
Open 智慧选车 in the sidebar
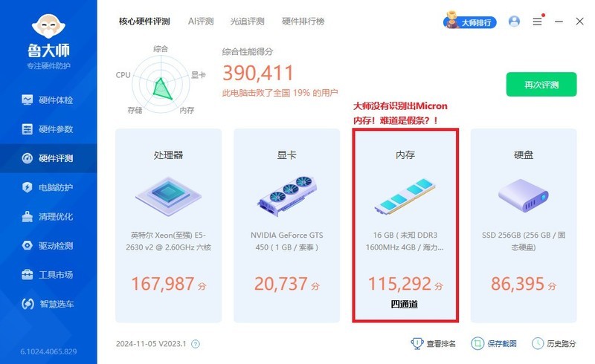(x=48, y=304)
